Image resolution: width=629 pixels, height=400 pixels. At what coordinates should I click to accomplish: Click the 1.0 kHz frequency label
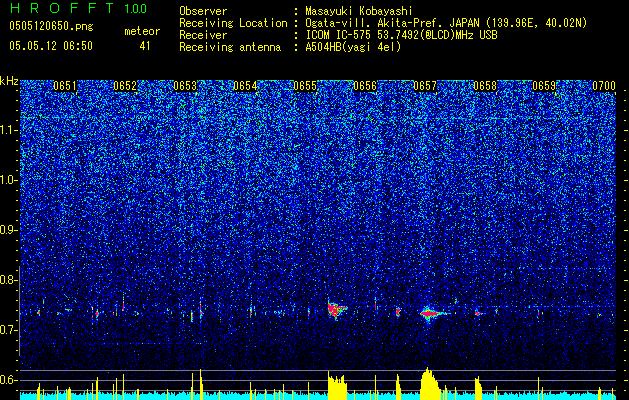click(x=8, y=180)
